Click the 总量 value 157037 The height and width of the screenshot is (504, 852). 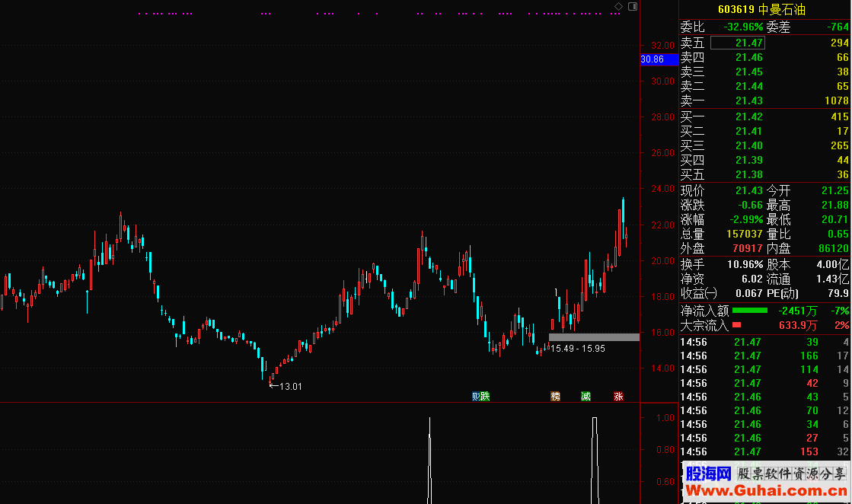(x=745, y=234)
